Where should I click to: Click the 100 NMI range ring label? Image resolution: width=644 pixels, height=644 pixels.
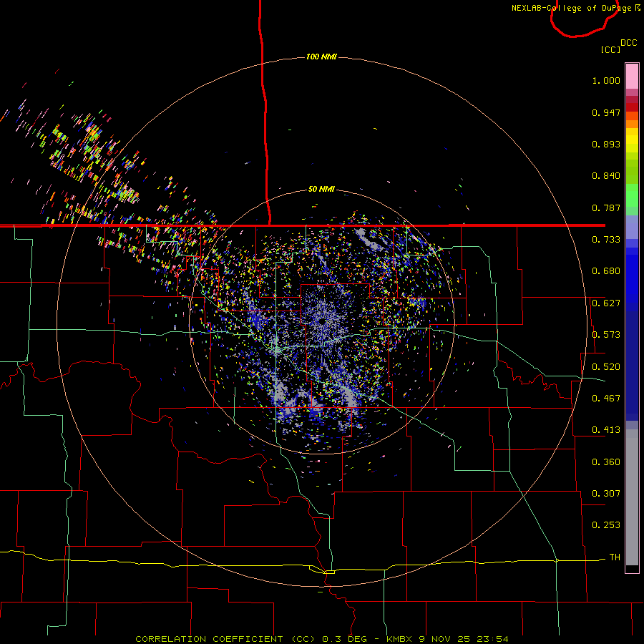pos(321,57)
